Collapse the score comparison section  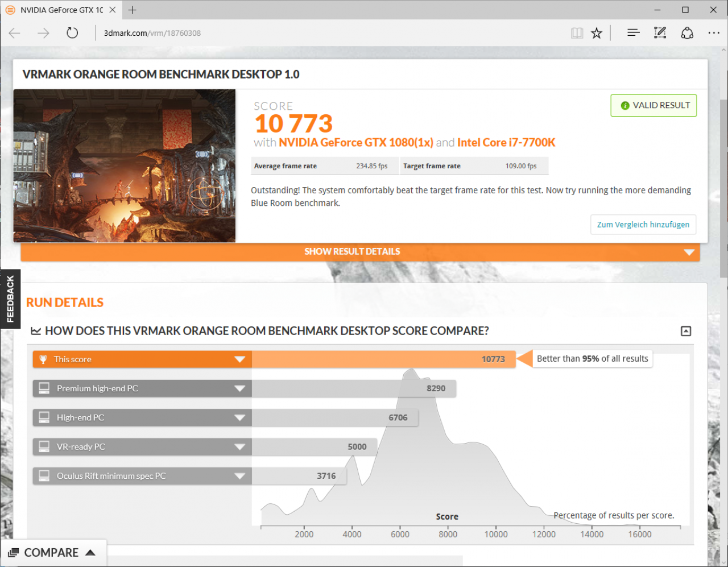[686, 331]
